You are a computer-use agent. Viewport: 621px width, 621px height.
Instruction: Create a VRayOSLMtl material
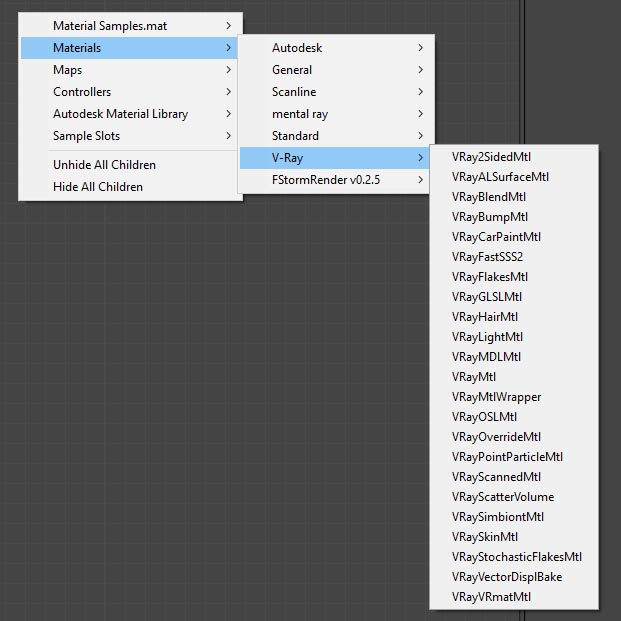click(x=514, y=417)
